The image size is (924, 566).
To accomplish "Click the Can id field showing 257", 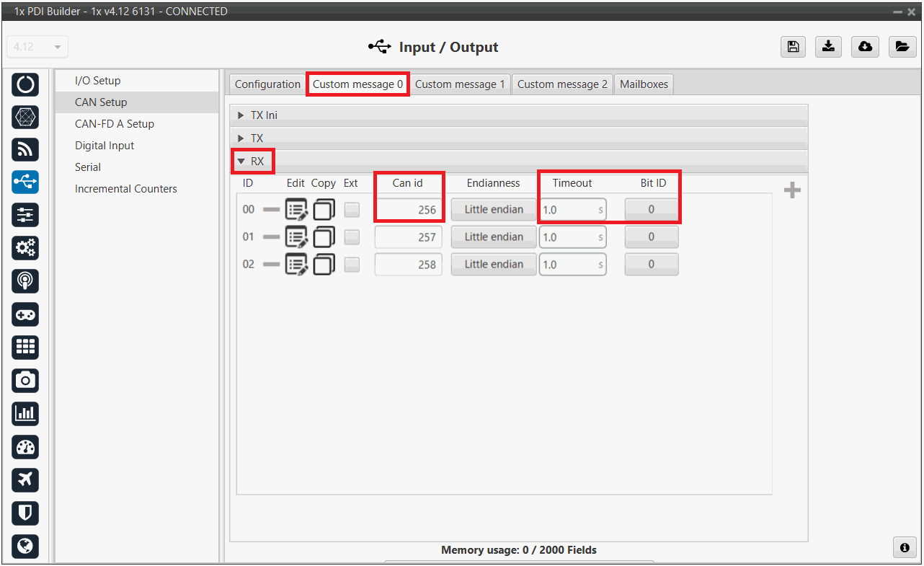I will pyautogui.click(x=409, y=237).
